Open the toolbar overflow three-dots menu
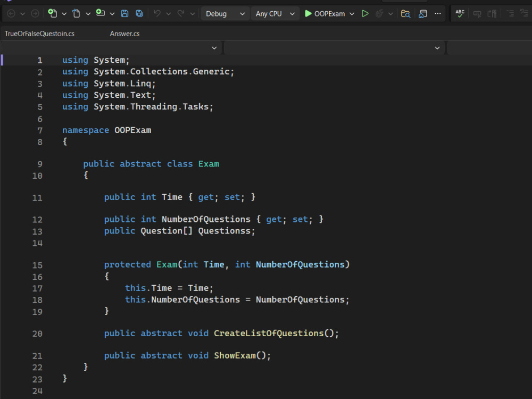The width and height of the screenshot is (532, 399). [x=438, y=14]
